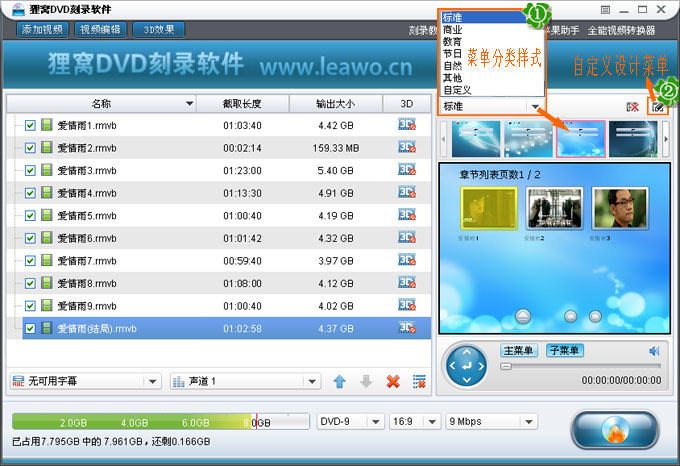Select 其他 in menu category list
Viewport: 680px width, 466px height.
[452, 78]
